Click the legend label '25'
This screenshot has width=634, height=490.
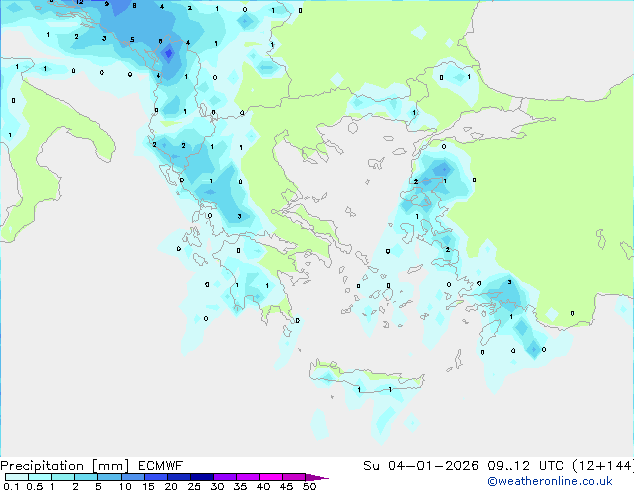point(194,486)
